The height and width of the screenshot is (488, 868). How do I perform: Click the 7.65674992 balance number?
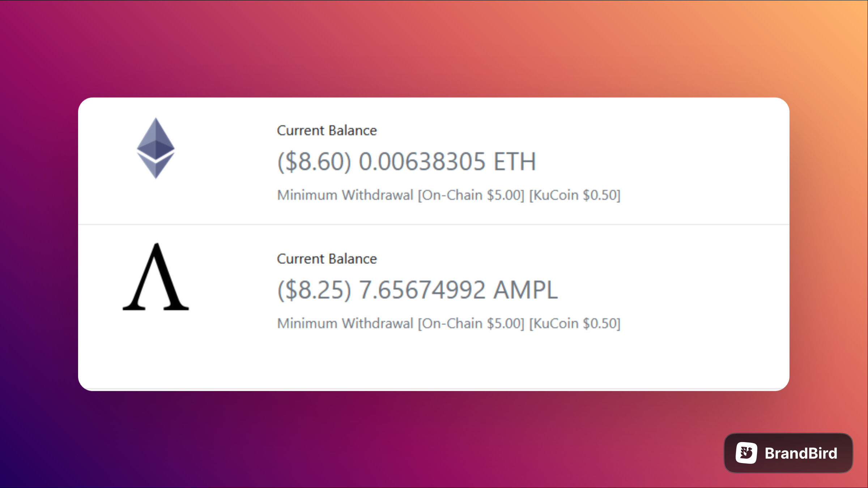point(422,290)
